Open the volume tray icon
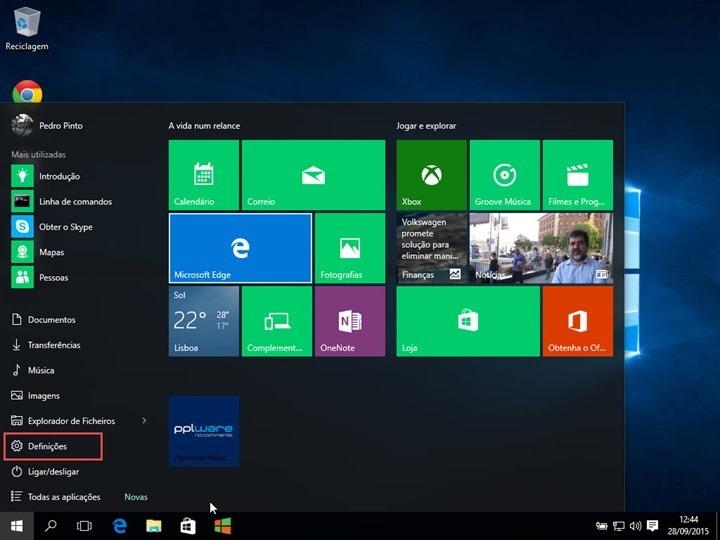 coord(636,526)
